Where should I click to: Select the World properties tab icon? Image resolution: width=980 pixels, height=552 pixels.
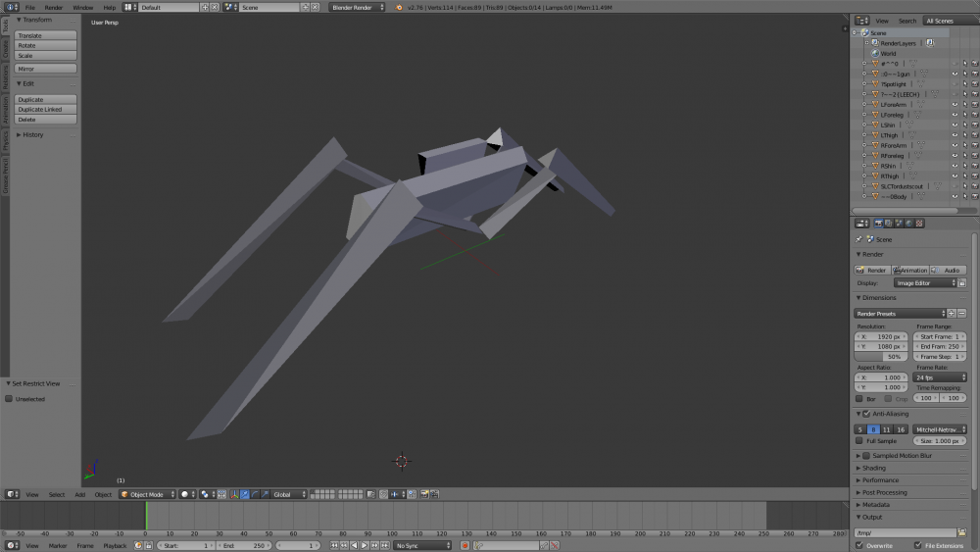908,224
